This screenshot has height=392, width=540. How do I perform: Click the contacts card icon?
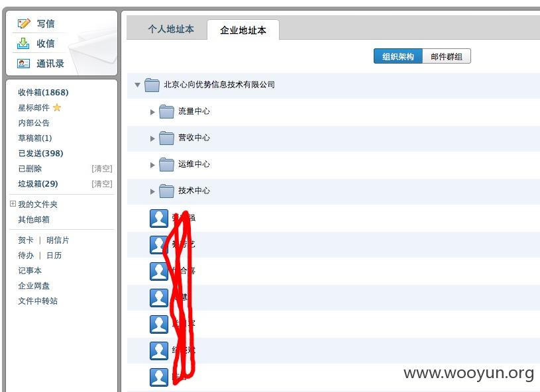tap(23, 64)
